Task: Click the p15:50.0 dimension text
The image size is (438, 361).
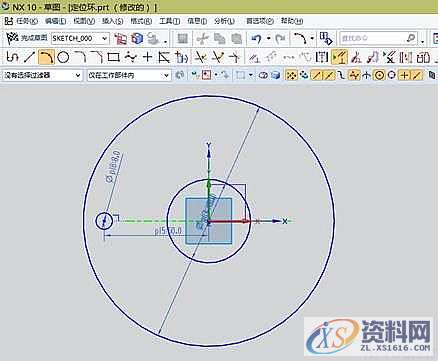Action: tap(168, 231)
